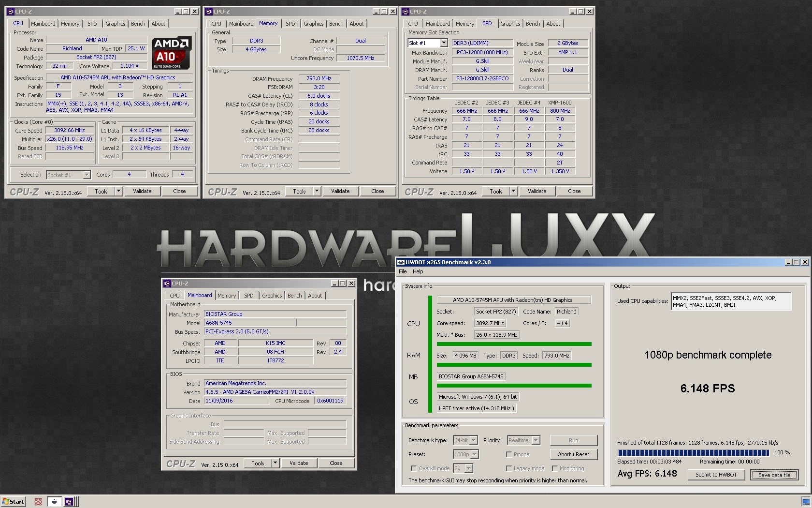The height and width of the screenshot is (508, 812).
Task: Toggle the Pmode checkbox
Action: click(509, 454)
